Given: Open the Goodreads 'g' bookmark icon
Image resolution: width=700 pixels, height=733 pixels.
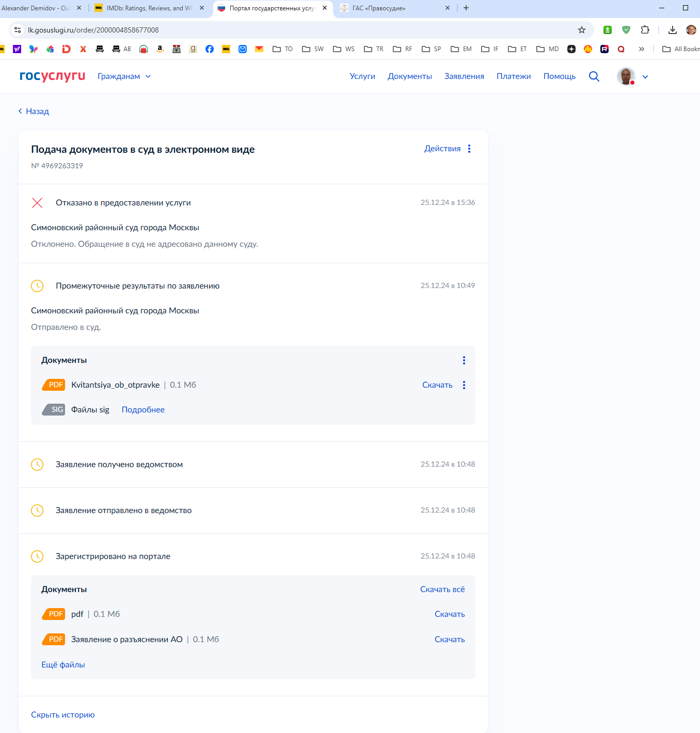Looking at the screenshot, I should [x=193, y=49].
